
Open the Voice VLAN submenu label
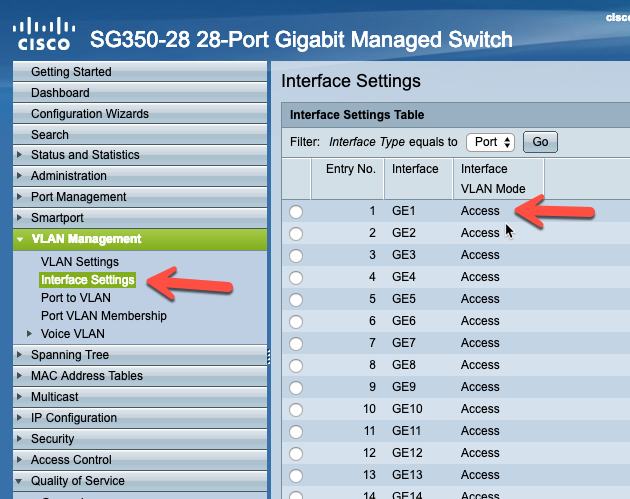coord(73,333)
